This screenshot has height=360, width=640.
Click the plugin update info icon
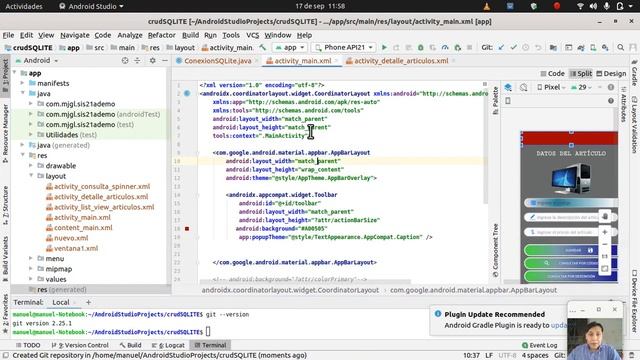pos(438,314)
